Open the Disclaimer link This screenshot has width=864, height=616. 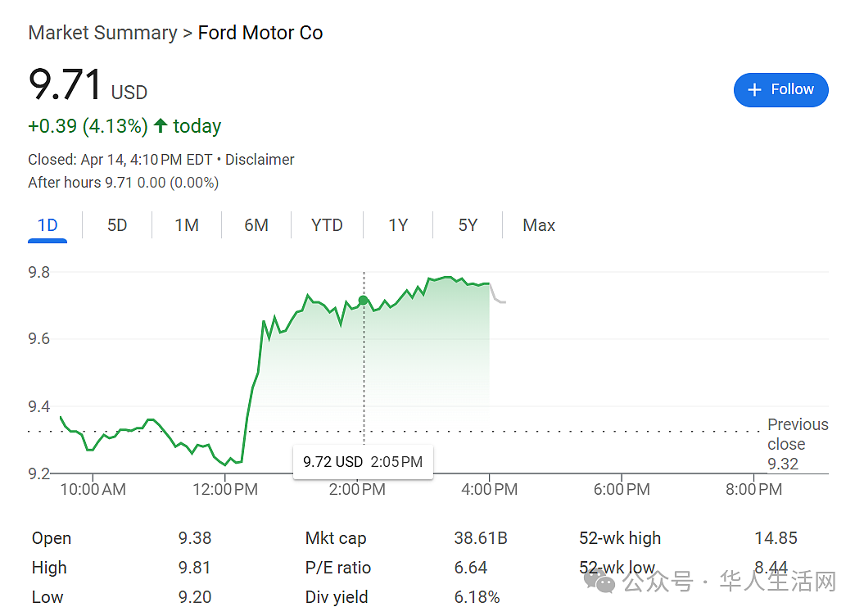260,160
